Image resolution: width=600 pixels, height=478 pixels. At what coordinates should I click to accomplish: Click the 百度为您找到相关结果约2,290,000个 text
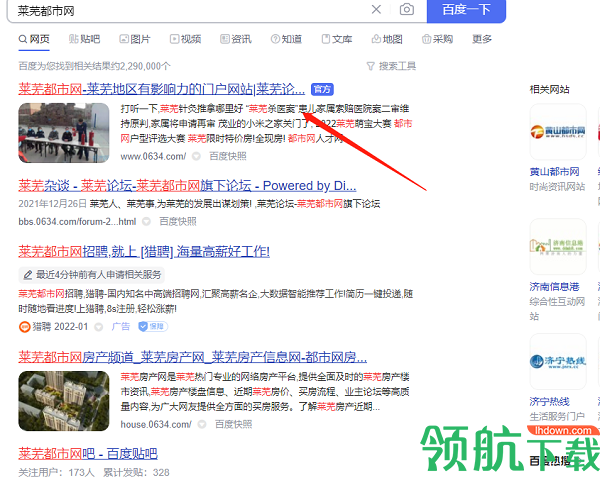coord(95,66)
